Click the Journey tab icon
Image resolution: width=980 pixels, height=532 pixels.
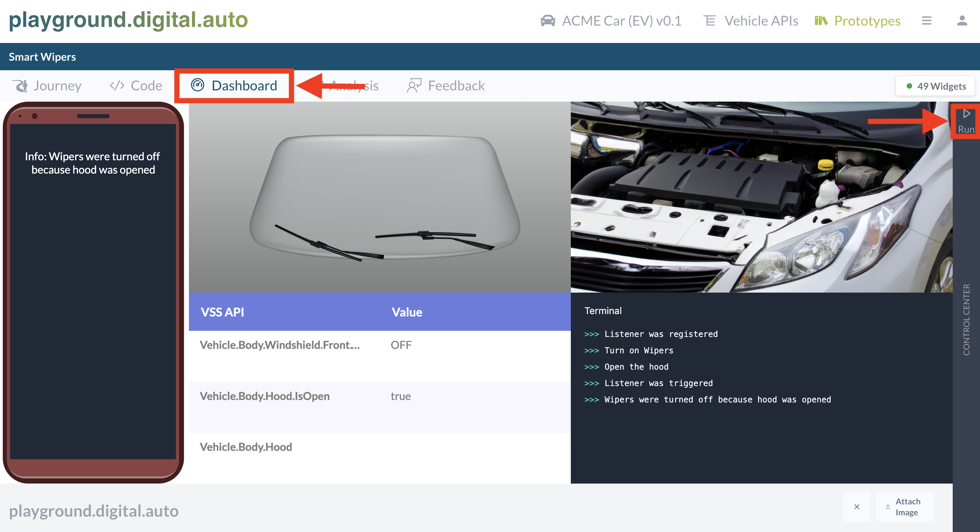[x=20, y=86]
